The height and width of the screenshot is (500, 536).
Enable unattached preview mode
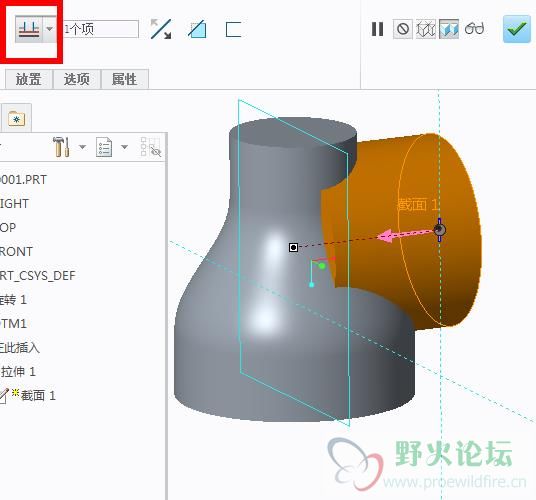pyautogui.click(x=426, y=29)
